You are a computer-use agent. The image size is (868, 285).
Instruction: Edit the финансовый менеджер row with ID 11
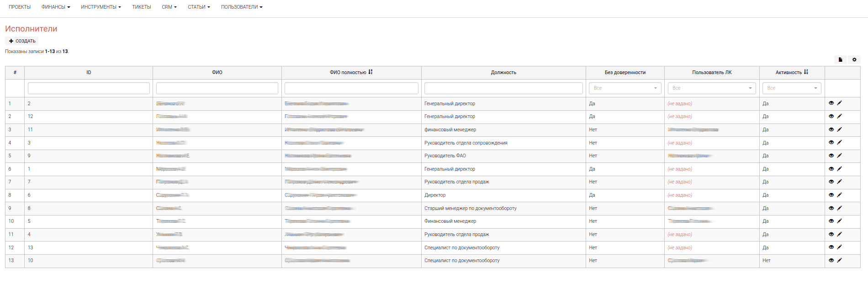[x=839, y=129]
